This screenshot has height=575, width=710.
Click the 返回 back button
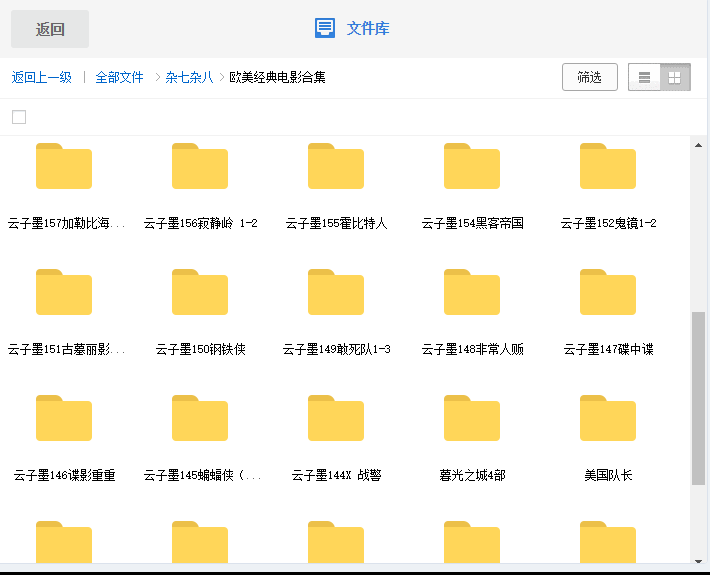[50, 29]
